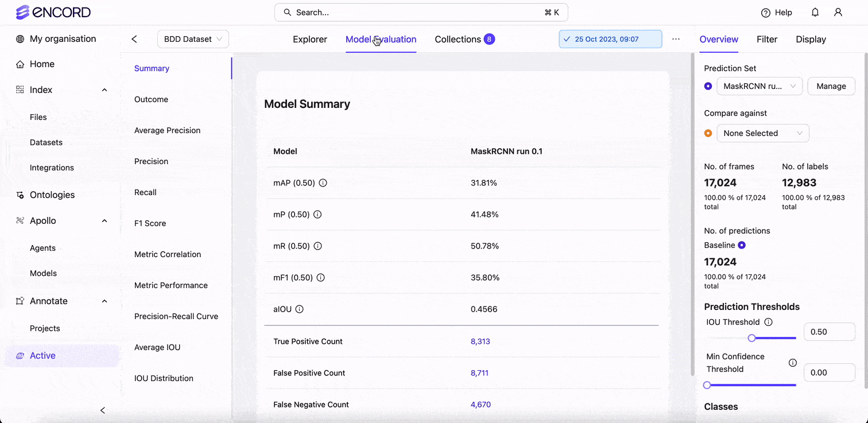Select IOU Distribution in the menu

[x=164, y=378]
